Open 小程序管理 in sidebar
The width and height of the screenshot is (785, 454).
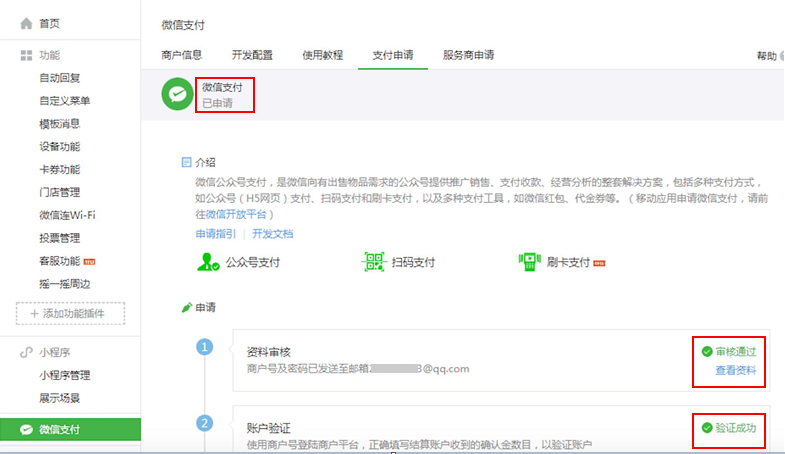click(65, 375)
